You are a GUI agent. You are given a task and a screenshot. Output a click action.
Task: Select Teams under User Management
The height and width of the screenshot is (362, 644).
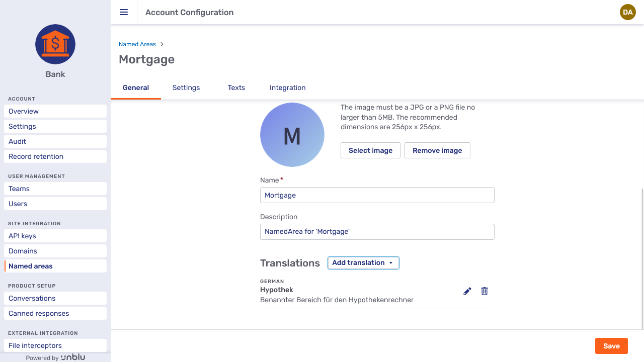55,189
